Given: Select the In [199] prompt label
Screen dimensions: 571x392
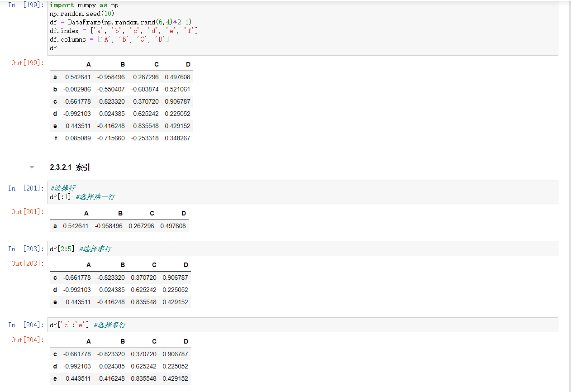Looking at the screenshot, I should pyautogui.click(x=26, y=5).
